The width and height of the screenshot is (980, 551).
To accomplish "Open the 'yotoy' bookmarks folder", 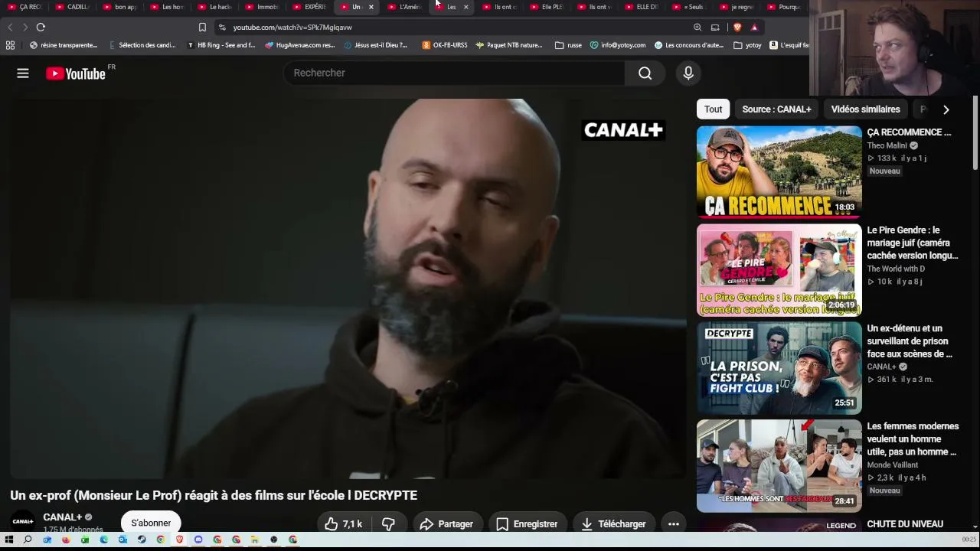I will click(x=747, y=45).
